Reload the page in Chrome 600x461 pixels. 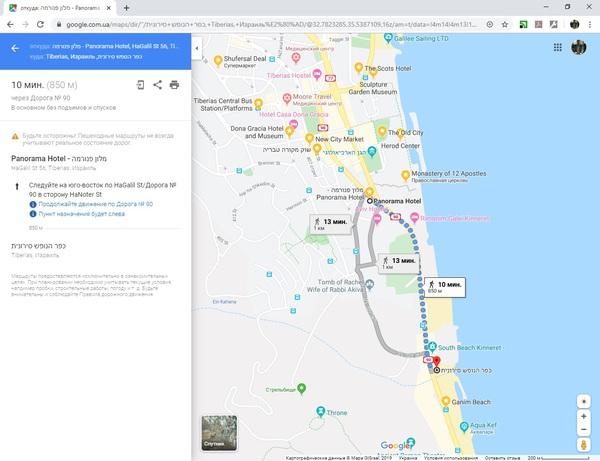click(40, 24)
